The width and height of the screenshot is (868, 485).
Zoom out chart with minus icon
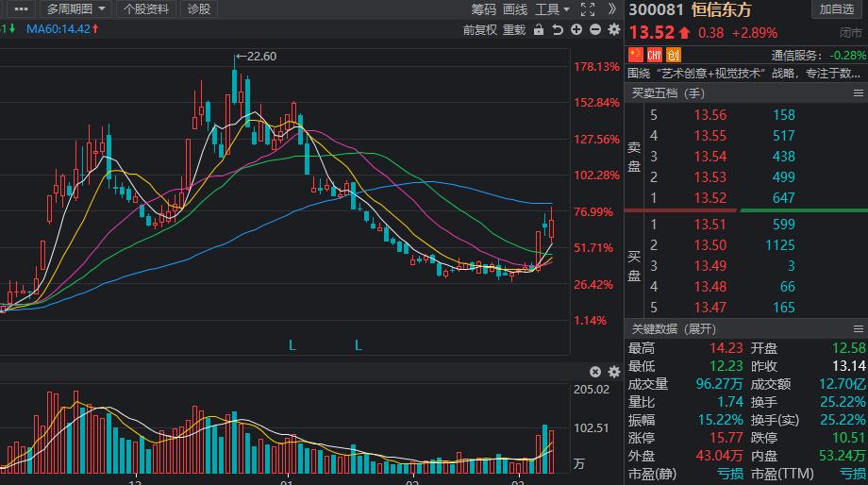(594, 29)
